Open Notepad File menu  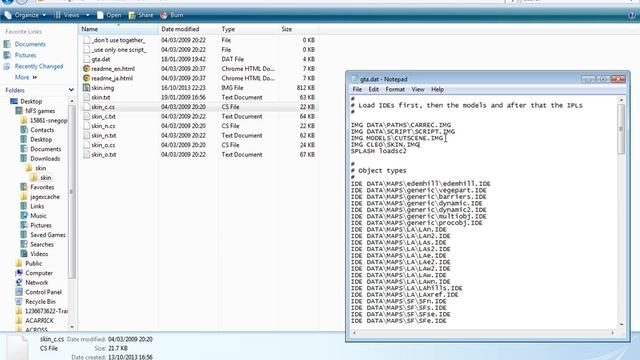click(357, 89)
